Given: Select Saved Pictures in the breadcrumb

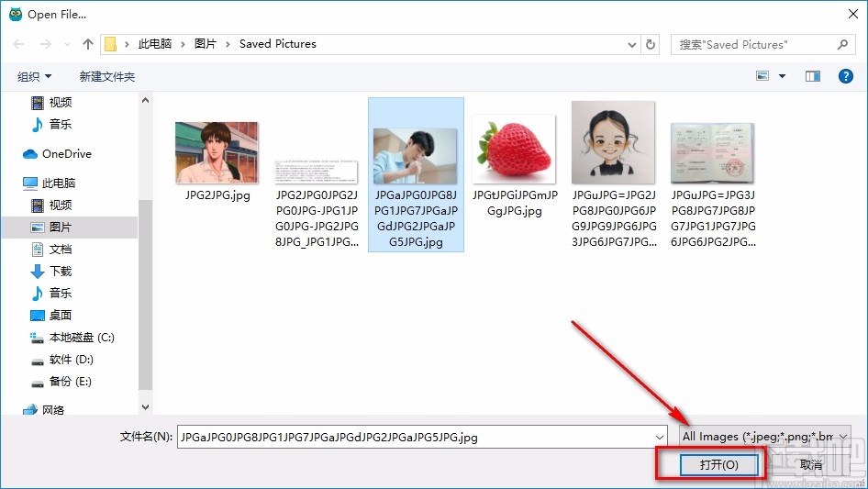Looking at the screenshot, I should point(278,44).
